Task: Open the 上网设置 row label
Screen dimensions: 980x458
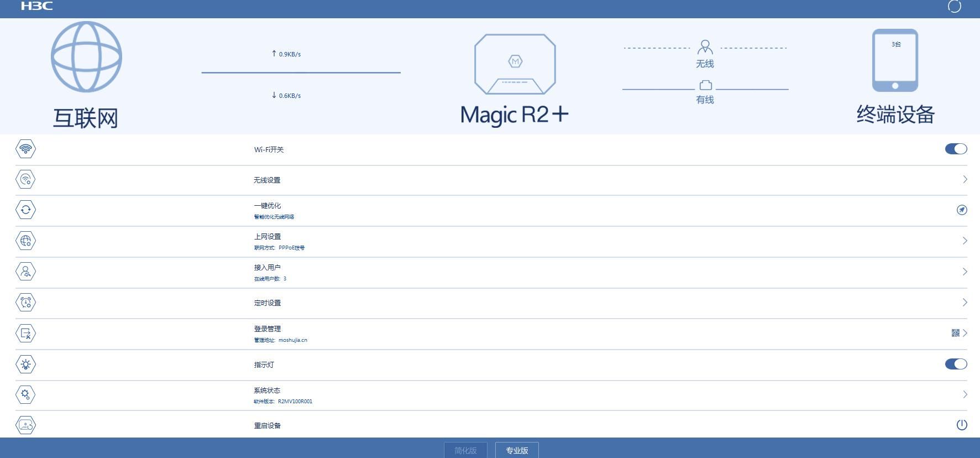Action: click(268, 237)
